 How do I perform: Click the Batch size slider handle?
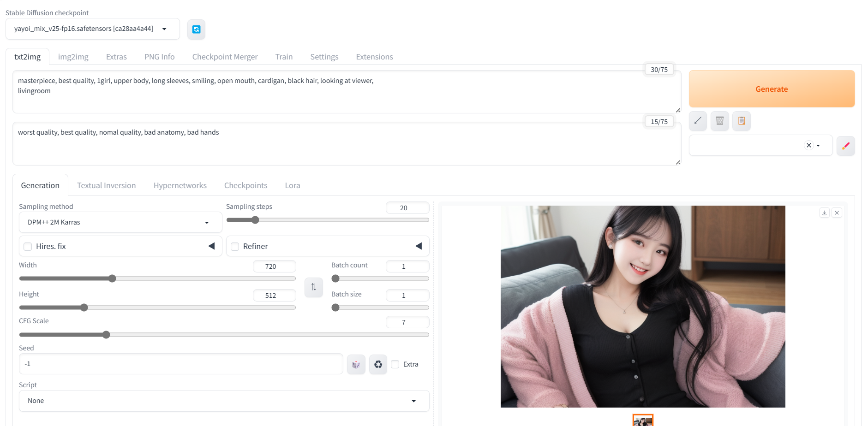click(335, 308)
